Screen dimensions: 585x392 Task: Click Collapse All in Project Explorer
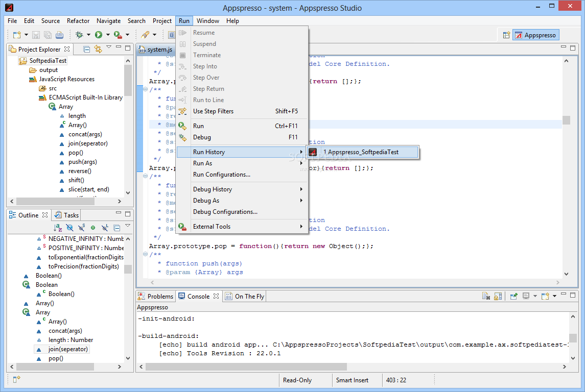point(86,49)
